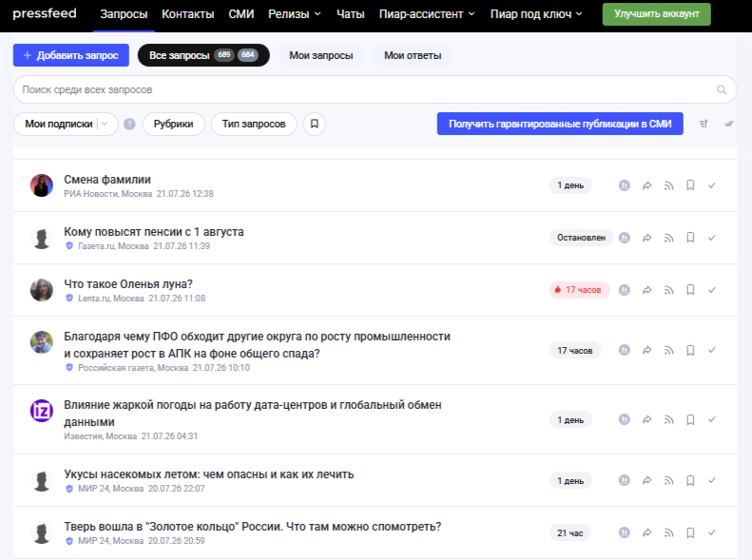Click the double-check mark-all-read icon
The height and width of the screenshot is (560, 752).
point(728,124)
